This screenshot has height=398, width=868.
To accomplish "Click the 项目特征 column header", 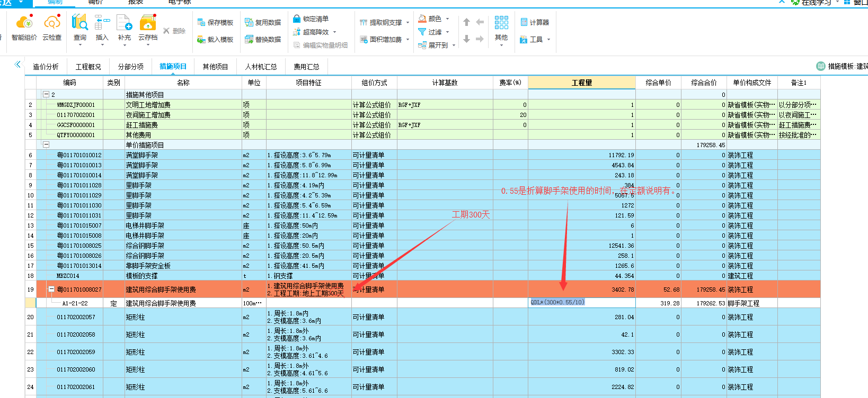I will click(308, 83).
